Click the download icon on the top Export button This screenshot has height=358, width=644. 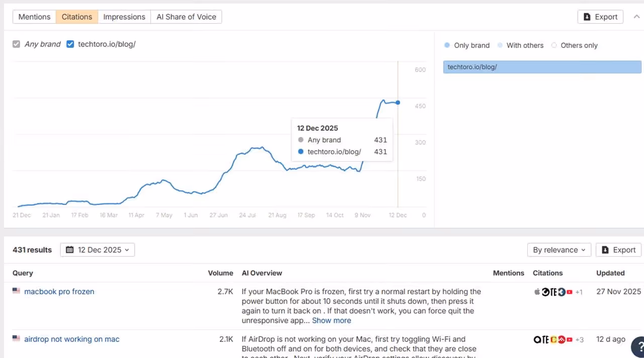587,17
